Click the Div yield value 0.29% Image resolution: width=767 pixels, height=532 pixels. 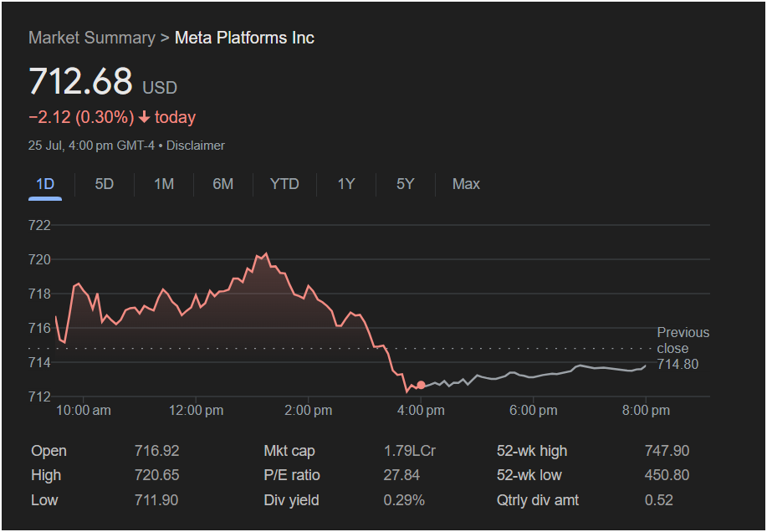[404, 500]
